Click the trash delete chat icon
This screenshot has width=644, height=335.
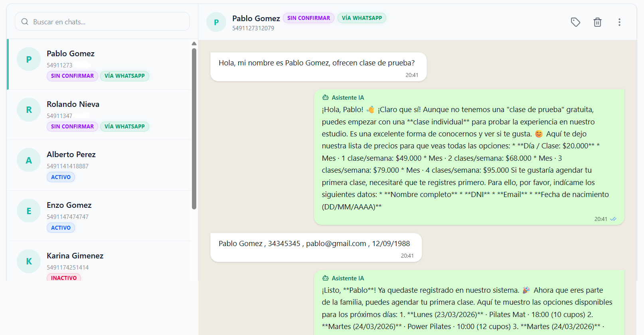click(x=597, y=22)
